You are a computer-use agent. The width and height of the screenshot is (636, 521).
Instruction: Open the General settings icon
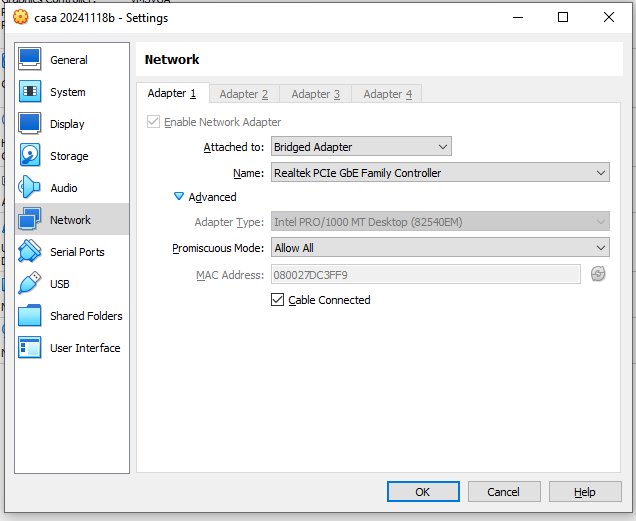coord(30,59)
